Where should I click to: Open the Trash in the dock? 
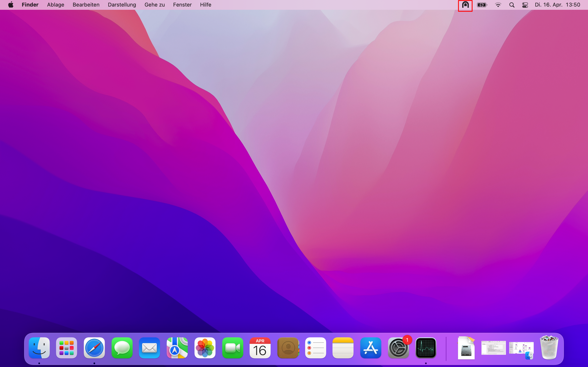pos(549,348)
